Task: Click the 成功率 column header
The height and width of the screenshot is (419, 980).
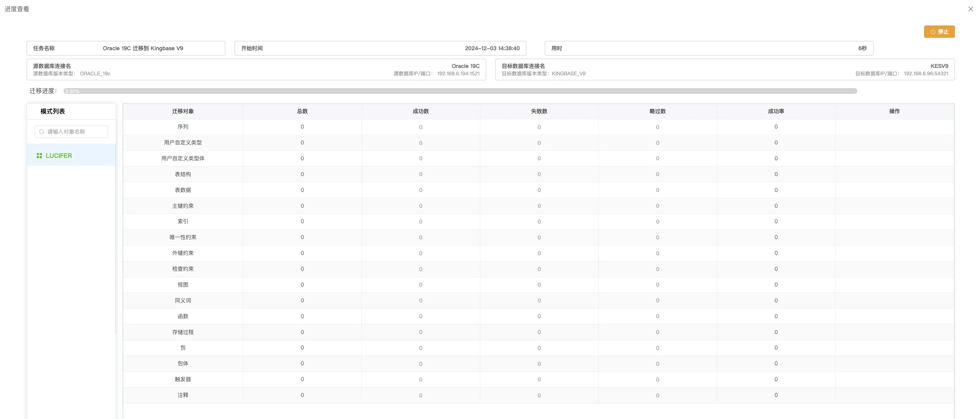Action: click(x=776, y=111)
